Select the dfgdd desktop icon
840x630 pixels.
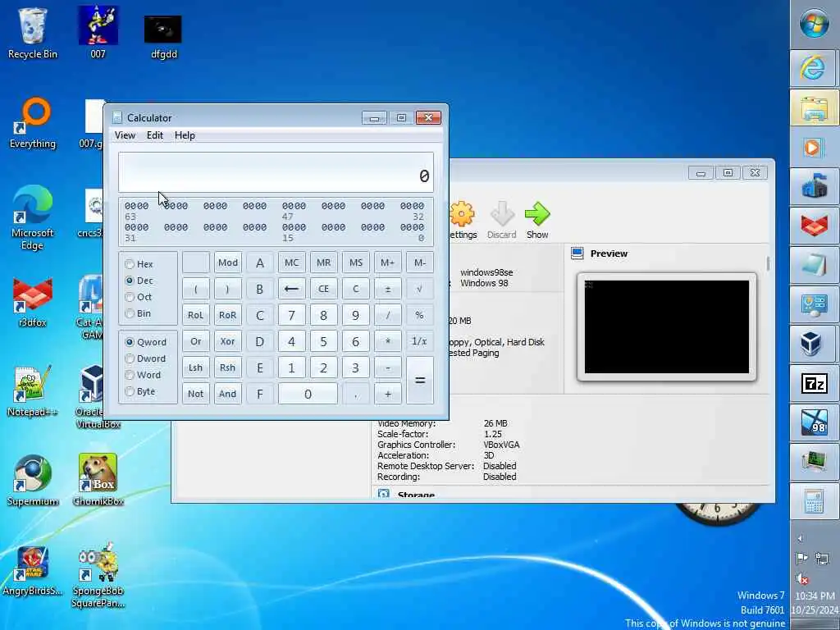point(163,36)
